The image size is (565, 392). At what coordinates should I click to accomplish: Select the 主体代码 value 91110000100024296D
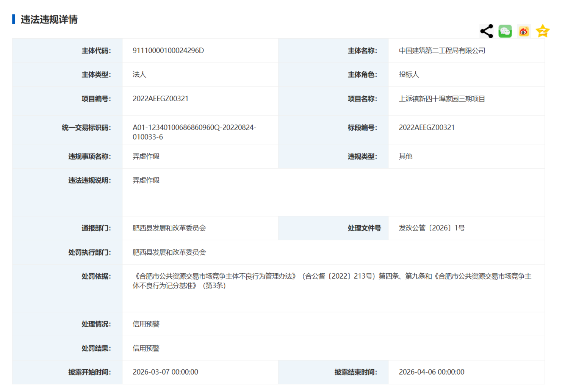pos(168,50)
